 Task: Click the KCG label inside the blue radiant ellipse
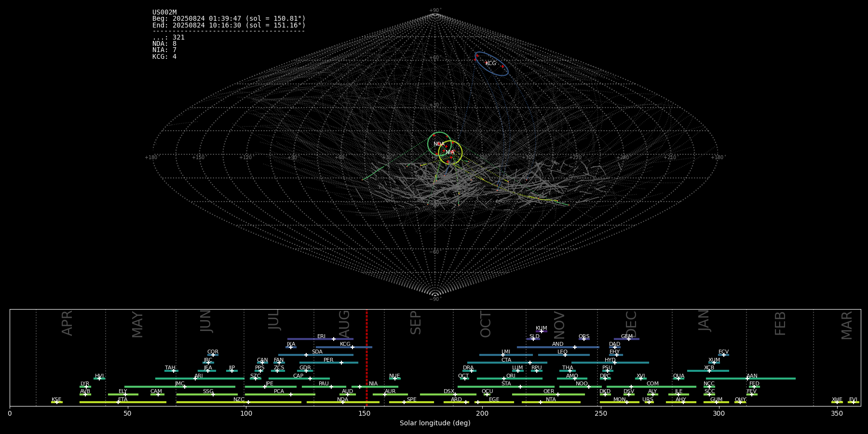(490, 64)
